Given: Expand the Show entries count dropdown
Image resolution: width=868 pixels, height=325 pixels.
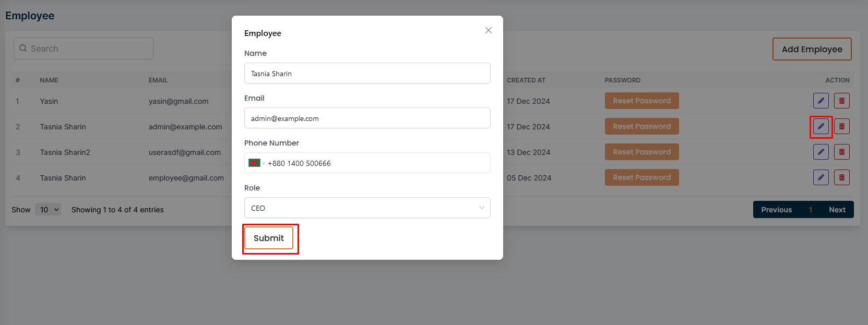Looking at the screenshot, I should 48,209.
